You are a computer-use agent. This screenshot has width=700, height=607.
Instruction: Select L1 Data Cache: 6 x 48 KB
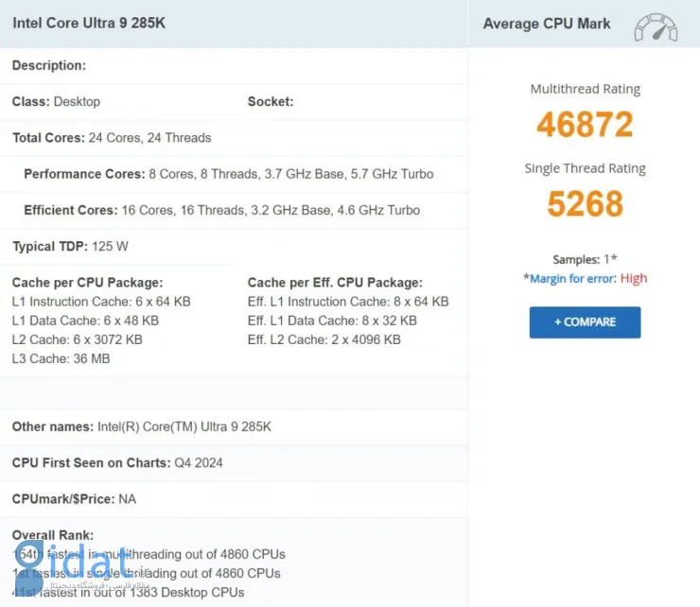pyautogui.click(x=85, y=321)
